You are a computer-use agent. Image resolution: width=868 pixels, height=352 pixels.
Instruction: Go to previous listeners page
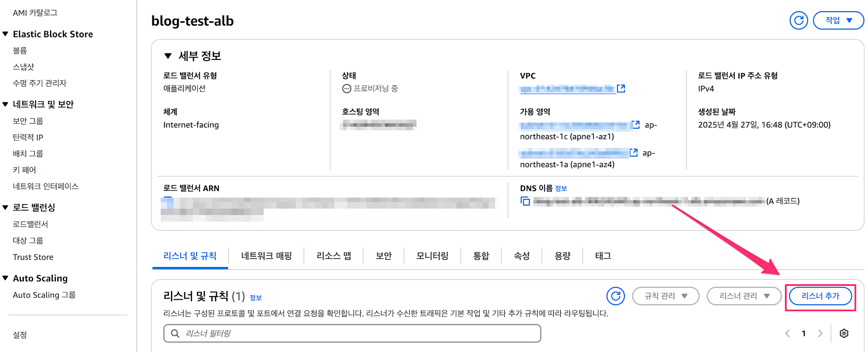click(787, 333)
